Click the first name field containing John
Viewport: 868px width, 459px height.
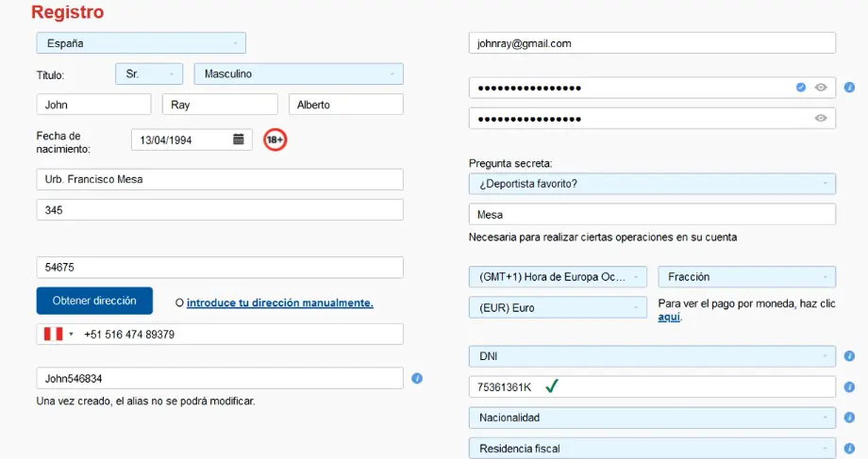click(x=93, y=105)
